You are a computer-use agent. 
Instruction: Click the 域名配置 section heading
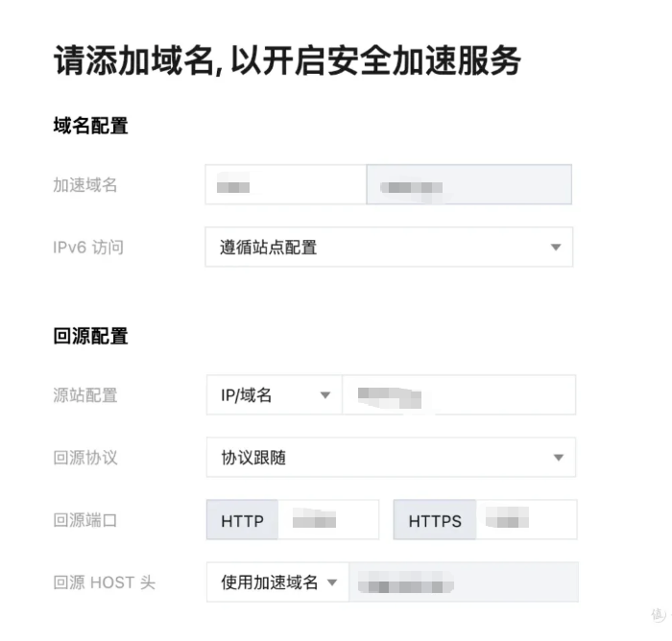[x=90, y=126]
